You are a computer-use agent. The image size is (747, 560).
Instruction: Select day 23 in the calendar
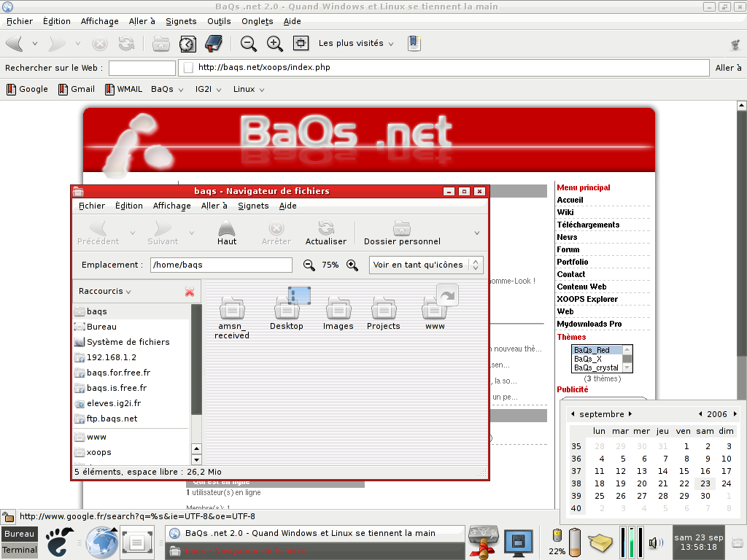tap(705, 483)
